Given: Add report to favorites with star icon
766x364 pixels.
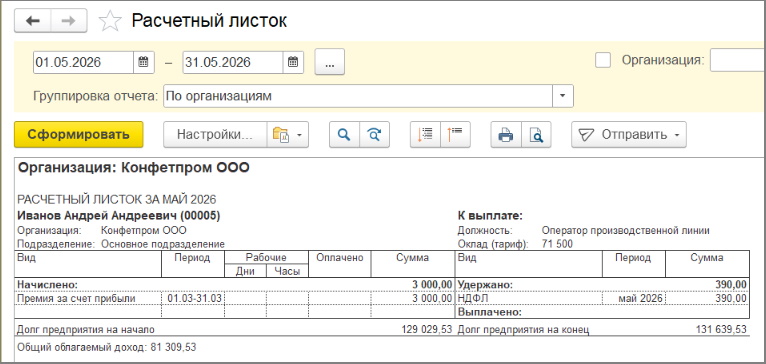Looking at the screenshot, I should tap(110, 21).
